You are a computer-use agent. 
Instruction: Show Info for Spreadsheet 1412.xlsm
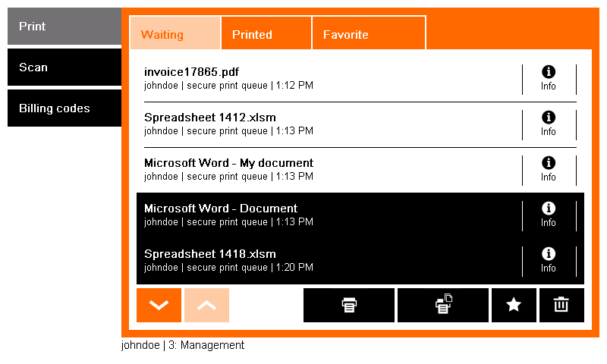coord(549,124)
